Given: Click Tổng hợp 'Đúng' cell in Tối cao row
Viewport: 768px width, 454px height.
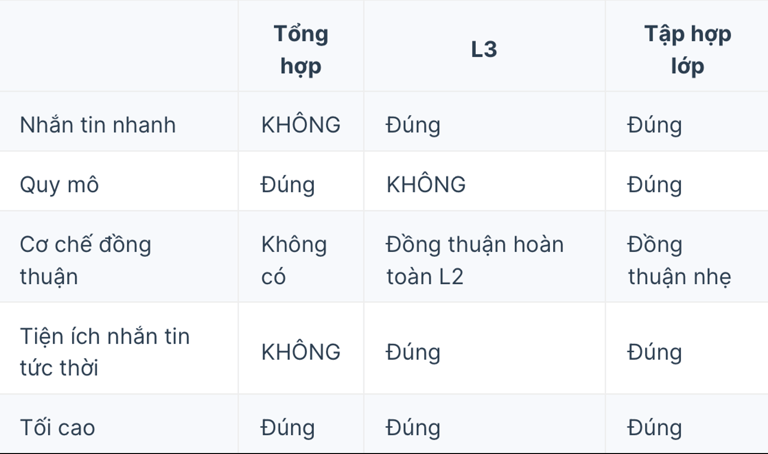Looking at the screenshot, I should (288, 428).
